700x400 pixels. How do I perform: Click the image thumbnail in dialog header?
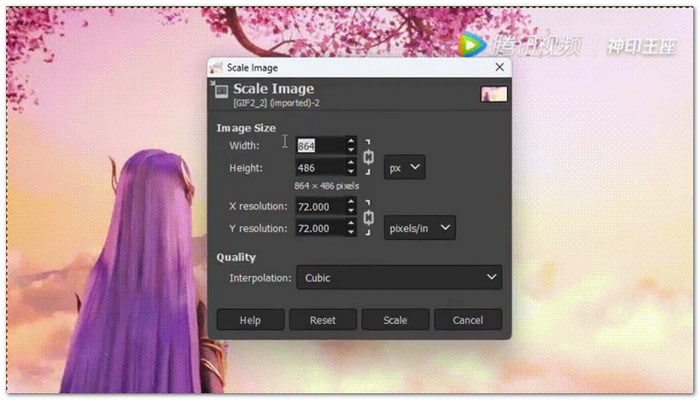(494, 94)
